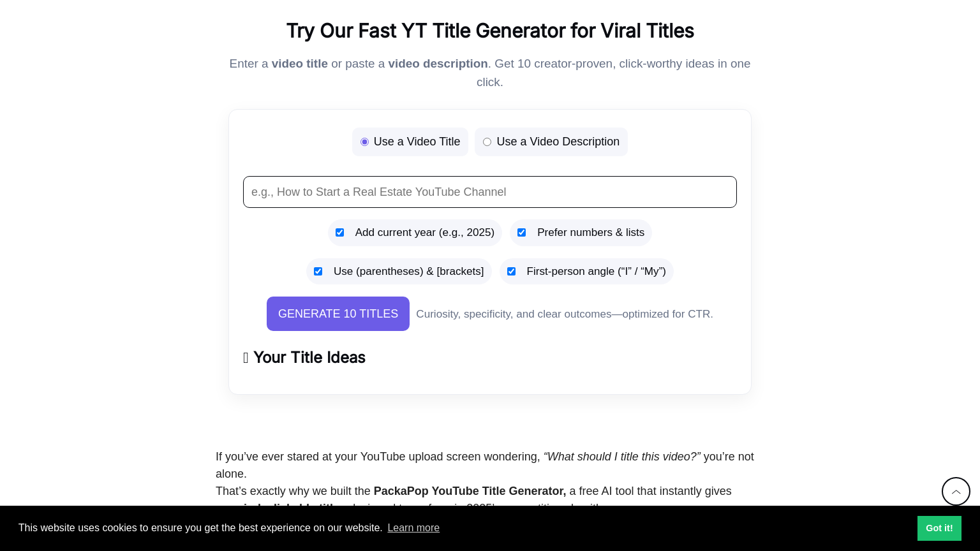Click the selected "Use a Video Title" radio button
The height and width of the screenshot is (551, 980).
point(364,142)
